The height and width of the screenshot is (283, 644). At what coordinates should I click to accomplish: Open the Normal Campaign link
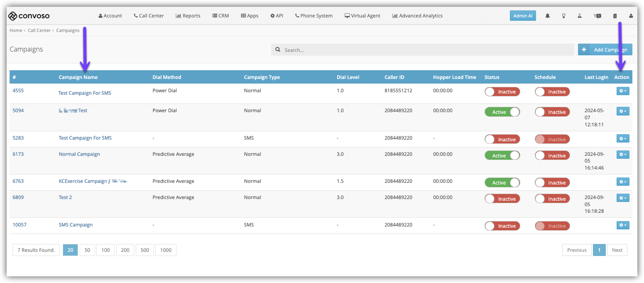pyautogui.click(x=79, y=154)
